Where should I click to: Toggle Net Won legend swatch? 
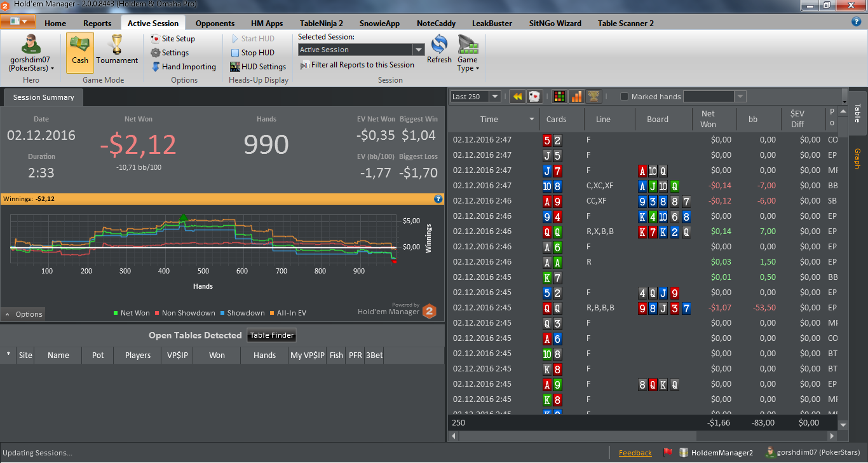click(x=116, y=313)
